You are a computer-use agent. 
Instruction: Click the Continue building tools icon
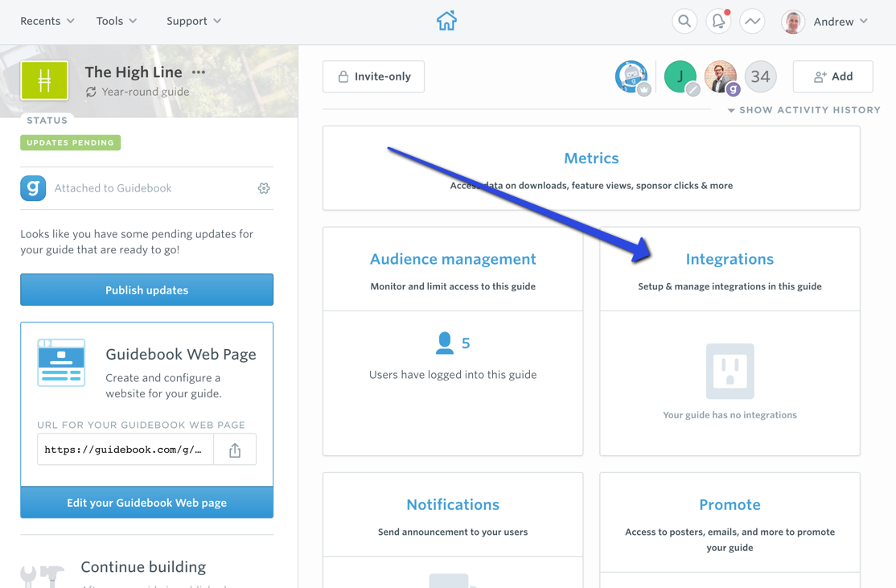43,576
